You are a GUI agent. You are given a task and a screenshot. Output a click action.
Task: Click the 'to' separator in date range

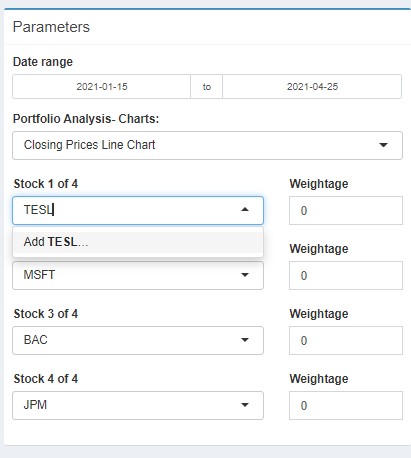207,87
